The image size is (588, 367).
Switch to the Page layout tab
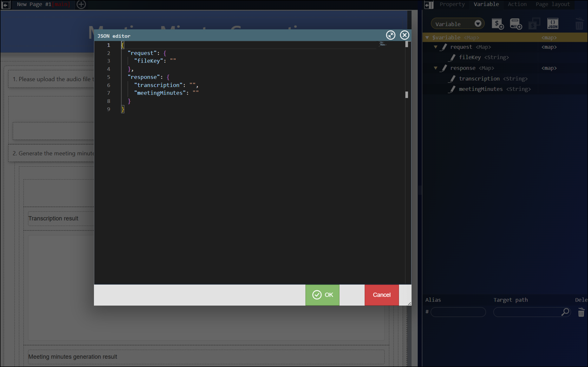pyautogui.click(x=552, y=5)
